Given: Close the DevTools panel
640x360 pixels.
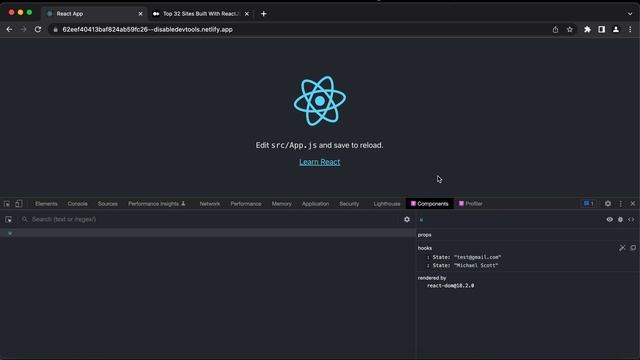Looking at the screenshot, I should click(633, 204).
